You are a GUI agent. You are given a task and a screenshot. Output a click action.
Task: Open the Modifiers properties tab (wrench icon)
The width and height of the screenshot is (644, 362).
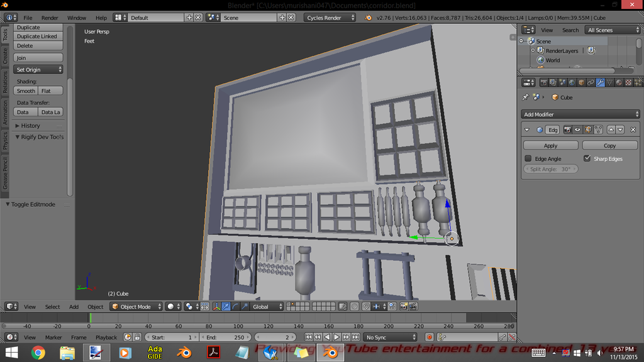tap(600, 82)
